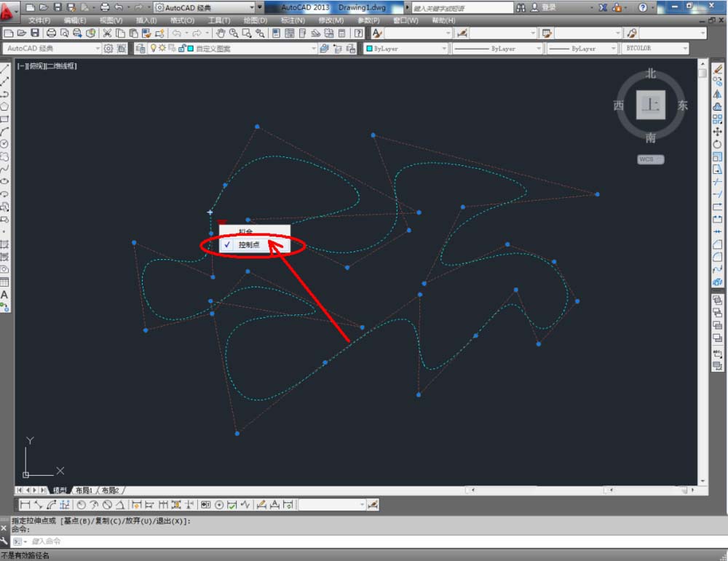Image resolution: width=728 pixels, height=561 pixels.
Task: Click the Diameter dimension icon
Action: click(x=107, y=505)
